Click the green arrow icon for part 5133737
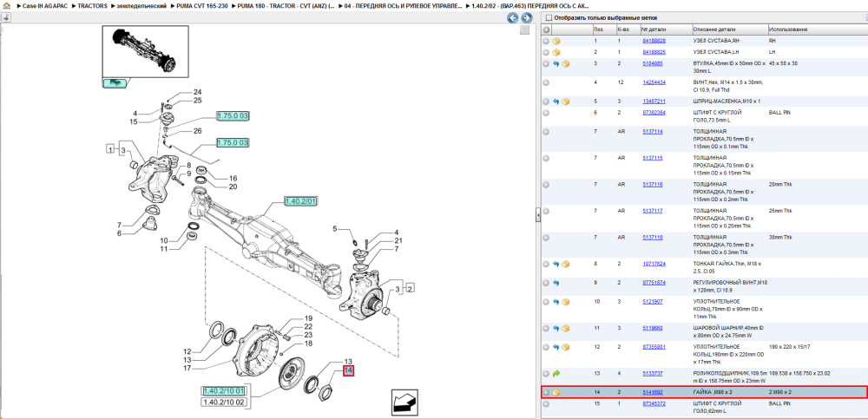The image size is (868, 419). click(556, 374)
